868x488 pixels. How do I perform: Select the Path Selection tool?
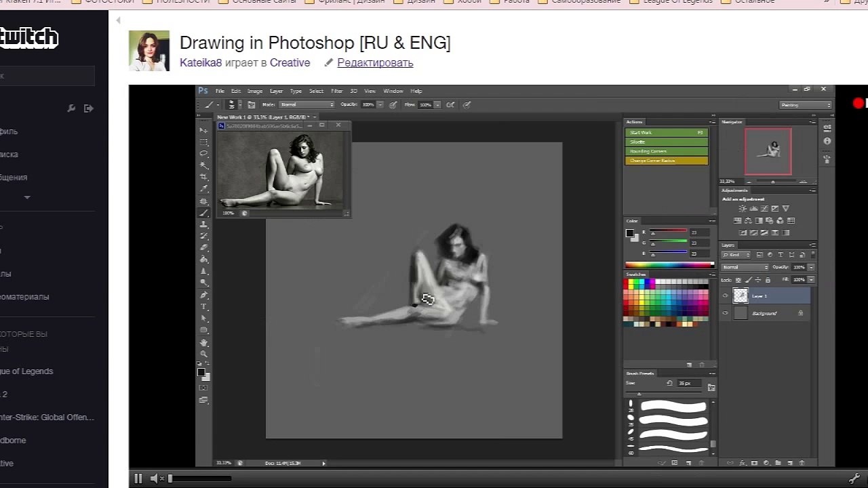pyautogui.click(x=203, y=318)
